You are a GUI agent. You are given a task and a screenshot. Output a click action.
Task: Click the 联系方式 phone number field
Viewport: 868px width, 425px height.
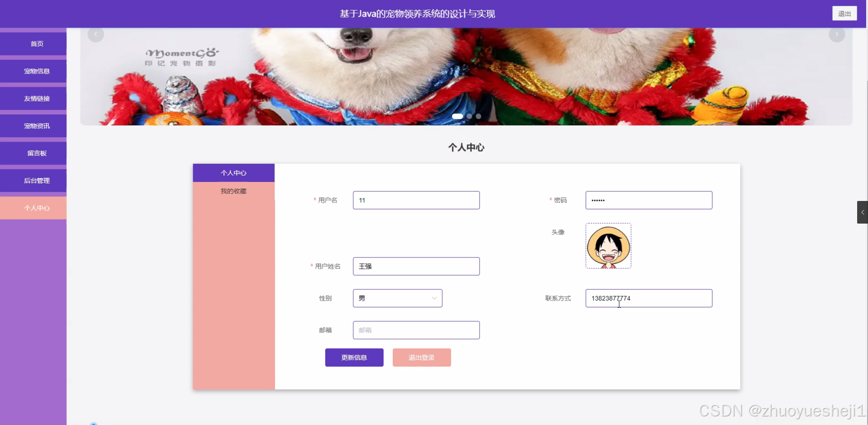pyautogui.click(x=648, y=298)
